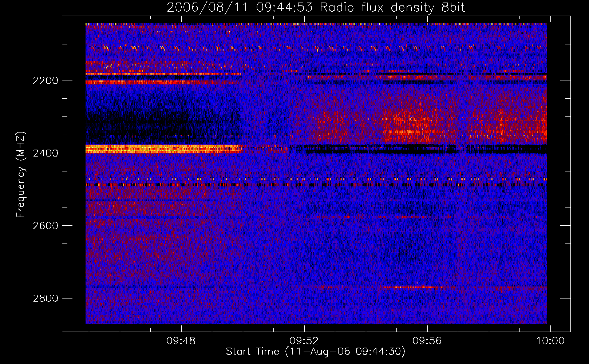
Task: Click the 09:56 time tick label
Action: pos(427,341)
